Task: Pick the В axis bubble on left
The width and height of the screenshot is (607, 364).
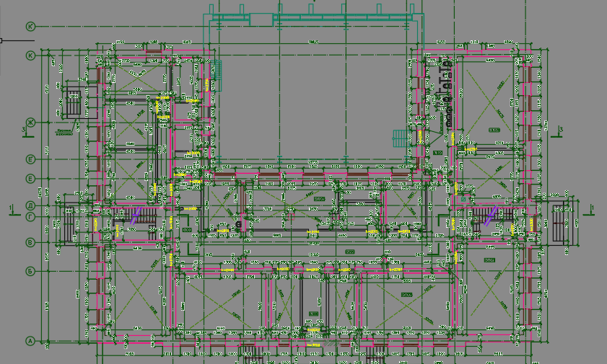Action: pos(30,243)
